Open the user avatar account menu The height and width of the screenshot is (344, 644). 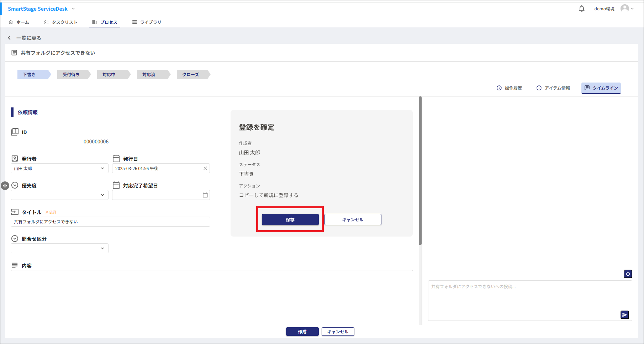tap(627, 9)
